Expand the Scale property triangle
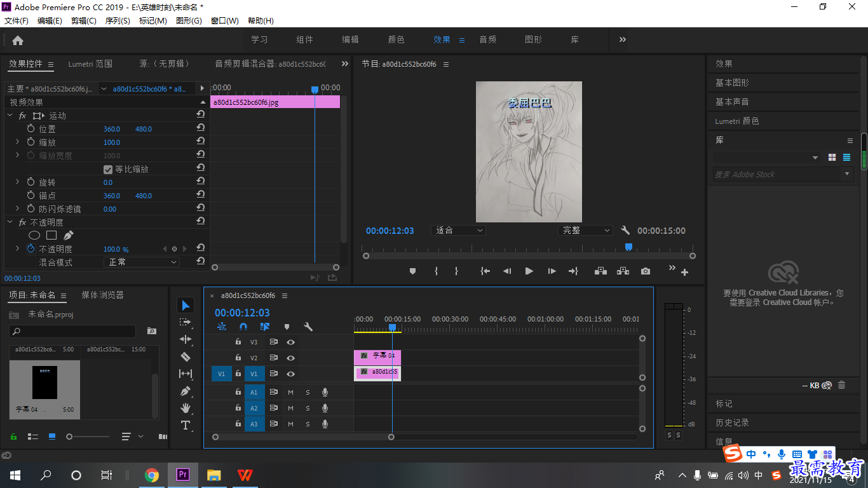The width and height of the screenshot is (868, 488). coord(17,142)
